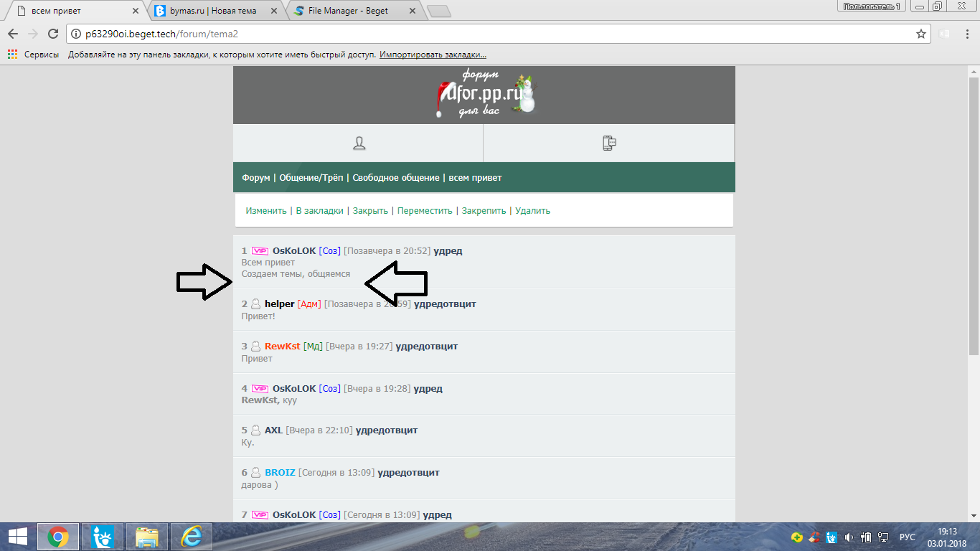Switch to the bymas.ru Новая тема tab

tap(215, 11)
